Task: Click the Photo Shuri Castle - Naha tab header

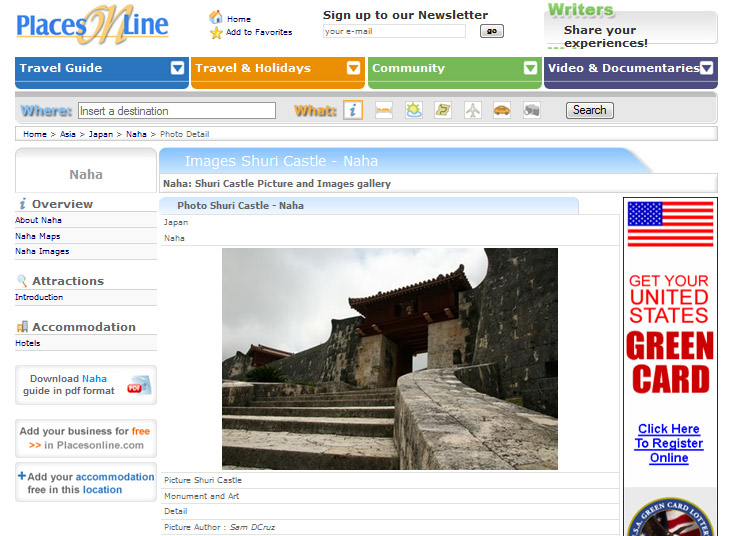Action: click(x=369, y=205)
